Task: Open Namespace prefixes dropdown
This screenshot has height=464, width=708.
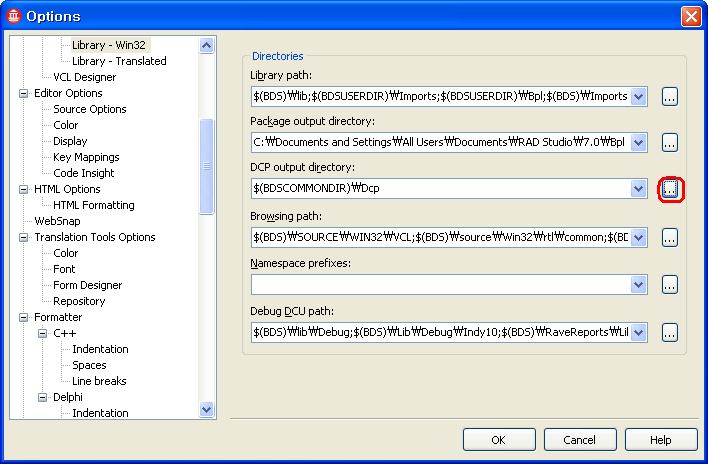Action: click(638, 284)
